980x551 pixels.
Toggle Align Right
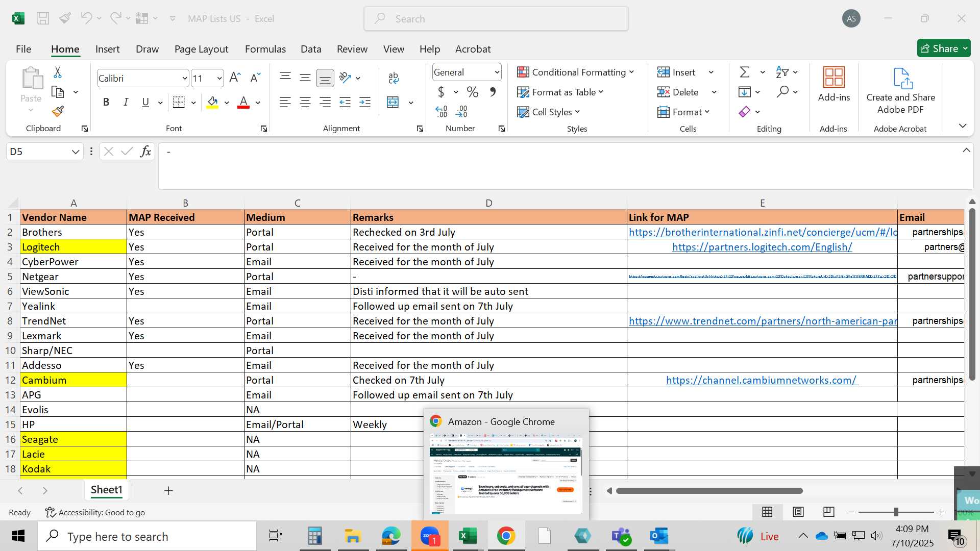pos(325,103)
